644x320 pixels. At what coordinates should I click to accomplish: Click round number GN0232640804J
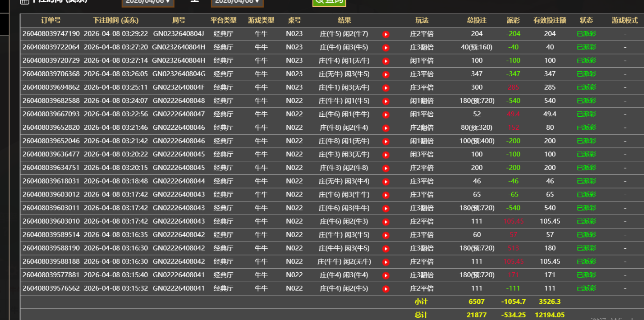[x=179, y=34]
